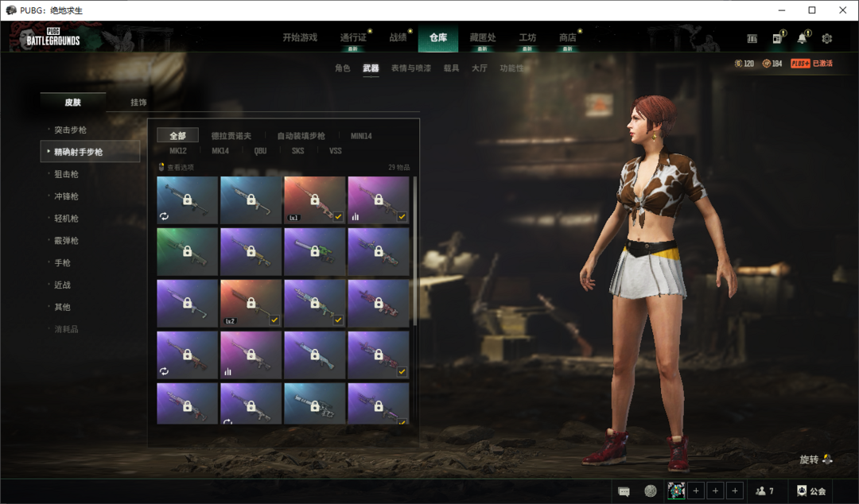Click the silver medal coin icon in the bottom bar
This screenshot has height=504, width=859.
tap(651, 490)
